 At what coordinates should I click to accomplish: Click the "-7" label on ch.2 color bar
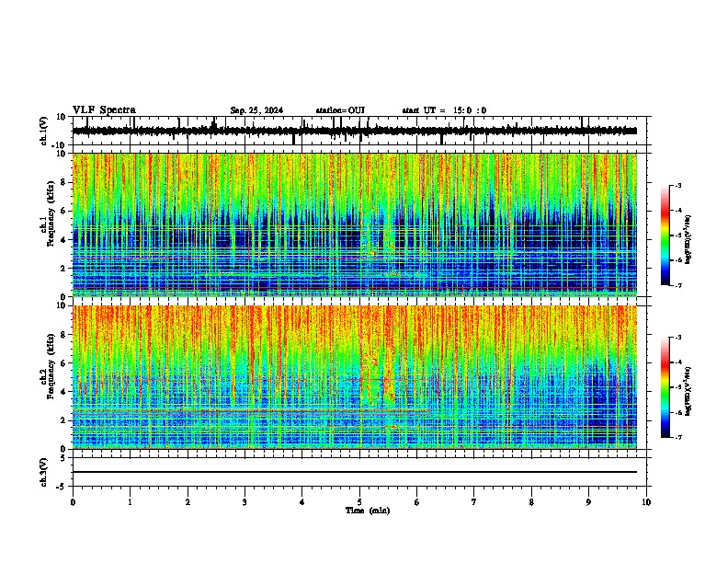[678, 437]
